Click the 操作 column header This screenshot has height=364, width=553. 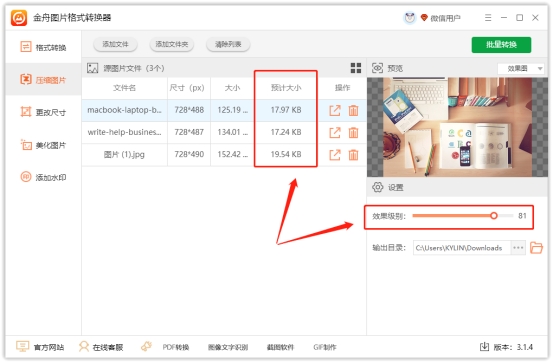tap(342, 88)
